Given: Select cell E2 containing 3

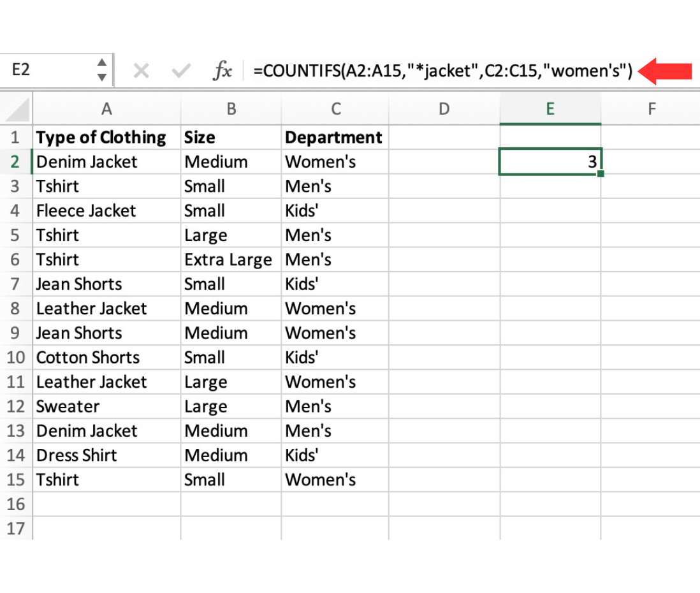Looking at the screenshot, I should pos(550,162).
